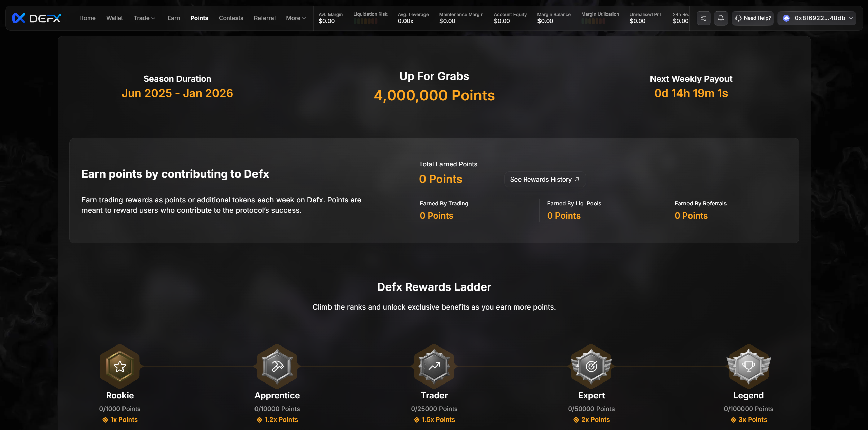Click the Trader chart badge
The width and height of the screenshot is (868, 430).
tap(434, 366)
